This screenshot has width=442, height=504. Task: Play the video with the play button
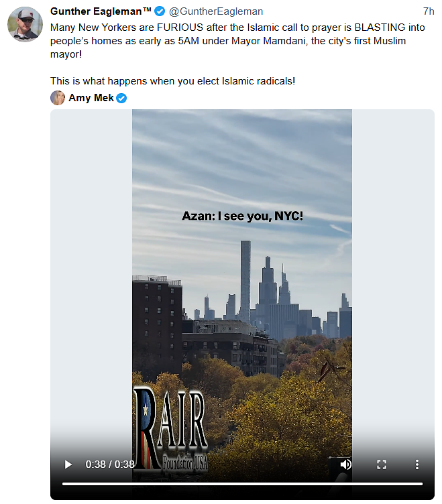tap(68, 464)
